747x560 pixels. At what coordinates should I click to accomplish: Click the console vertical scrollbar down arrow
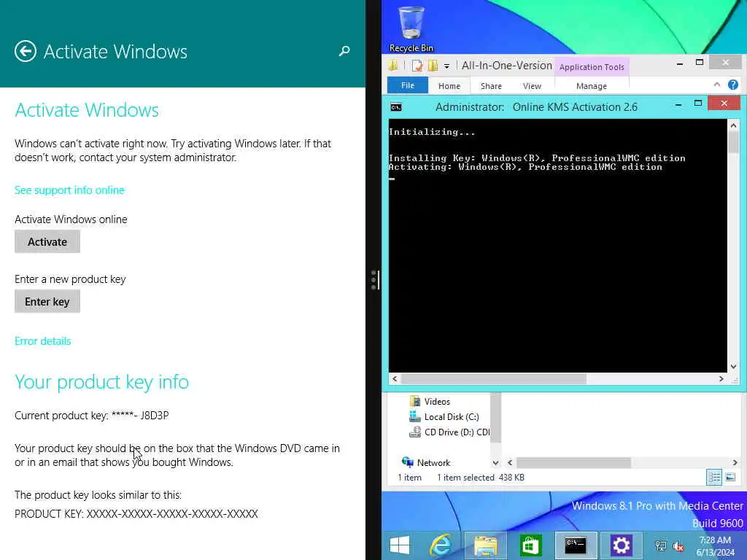click(x=733, y=367)
